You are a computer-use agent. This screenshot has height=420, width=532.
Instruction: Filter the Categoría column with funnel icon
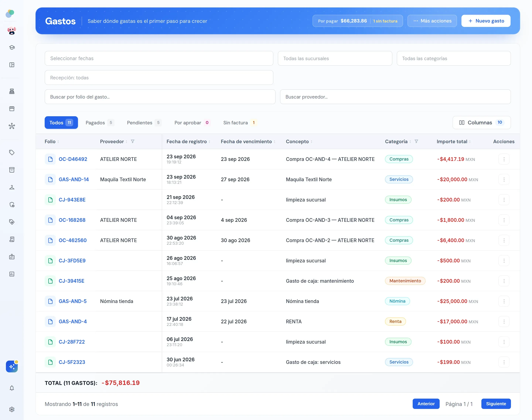(x=416, y=141)
